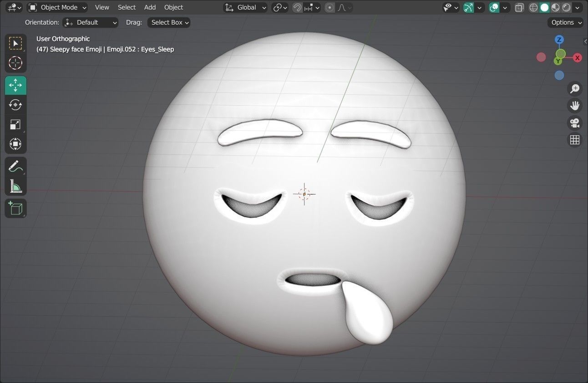Open the Object Mode dropdown

point(57,7)
